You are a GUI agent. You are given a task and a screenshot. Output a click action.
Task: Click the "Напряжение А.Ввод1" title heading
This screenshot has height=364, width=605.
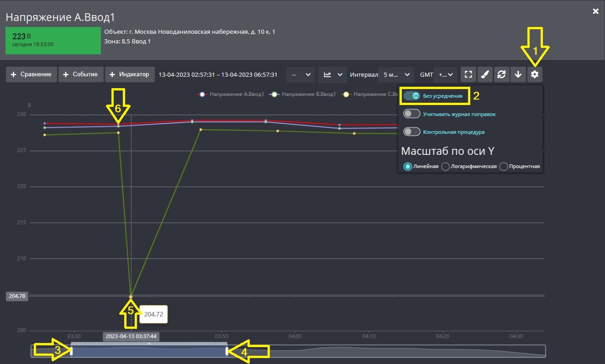(60, 17)
